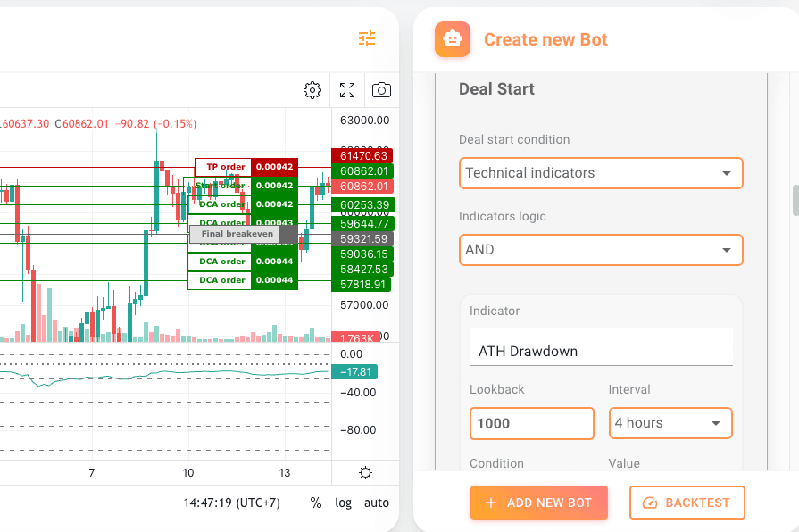Click the Lookback value input field
Viewport: 799px width, 532px height.
tap(531, 423)
